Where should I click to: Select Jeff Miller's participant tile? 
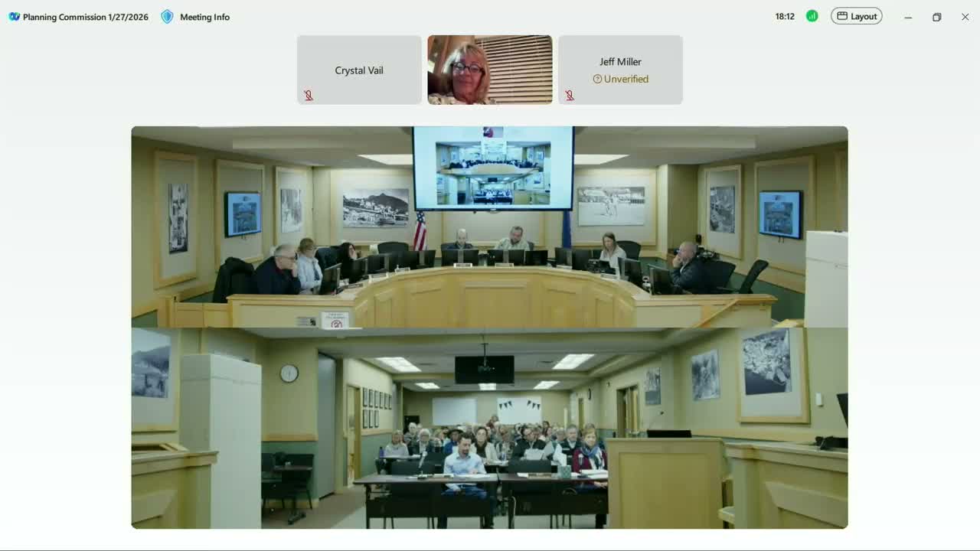pos(620,70)
